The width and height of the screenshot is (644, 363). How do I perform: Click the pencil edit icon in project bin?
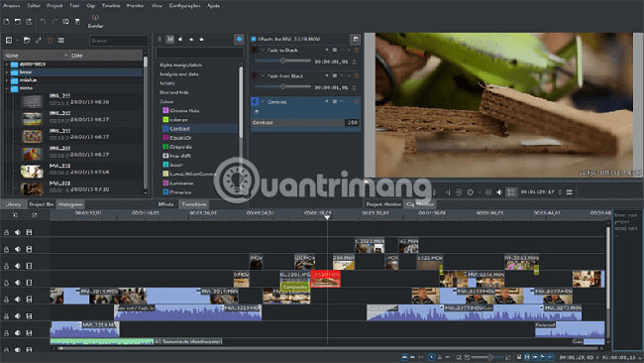(39, 41)
